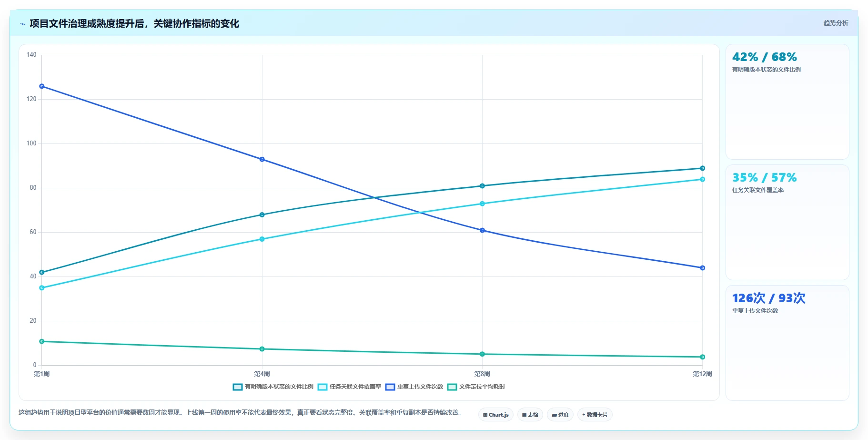Screen dimensions: 868x440
Task: Click the 第12周 x-axis label
Action: (702, 374)
